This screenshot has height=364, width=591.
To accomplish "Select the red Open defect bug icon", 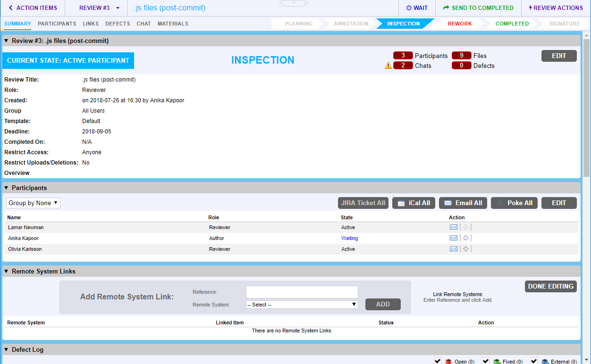I will [448, 361].
